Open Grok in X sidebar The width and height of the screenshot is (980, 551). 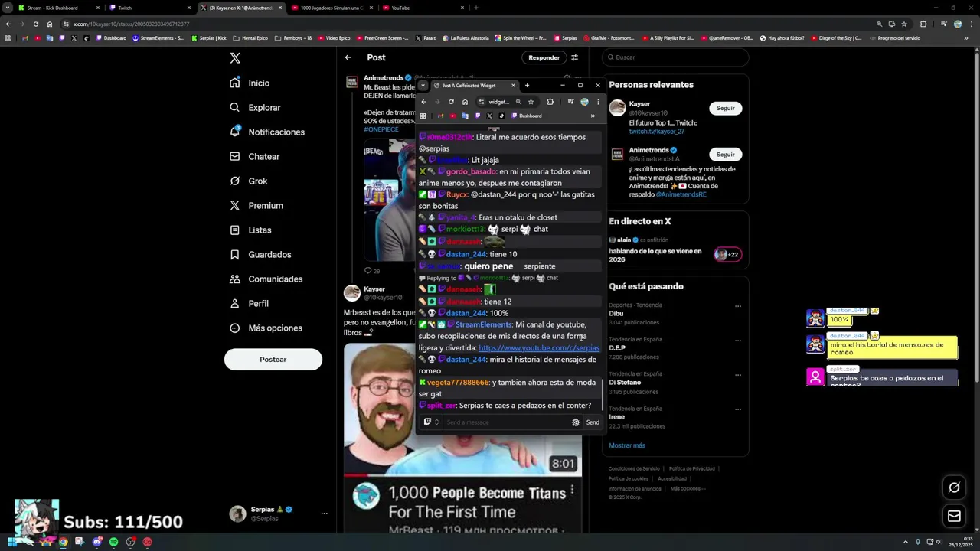(x=248, y=181)
